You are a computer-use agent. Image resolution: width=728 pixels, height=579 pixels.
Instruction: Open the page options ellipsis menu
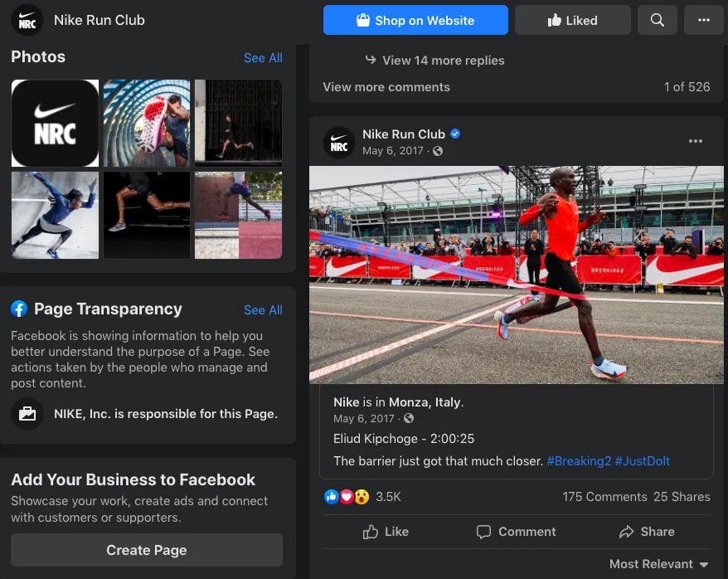pyautogui.click(x=704, y=19)
